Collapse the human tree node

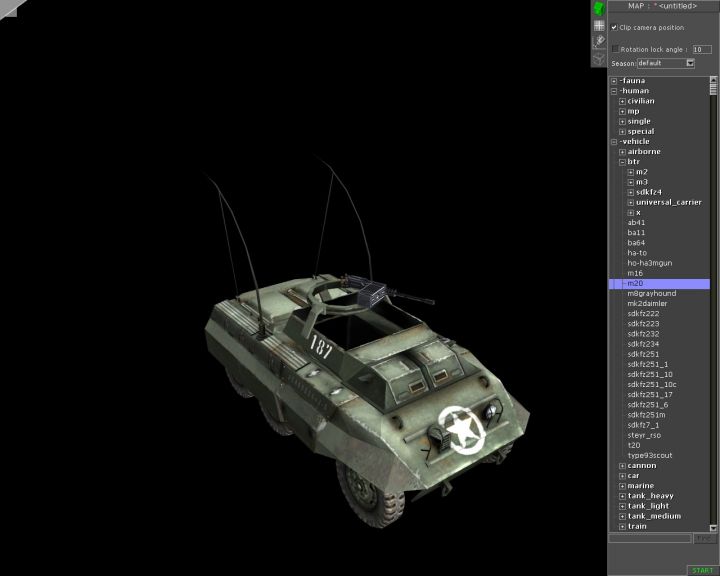click(614, 91)
